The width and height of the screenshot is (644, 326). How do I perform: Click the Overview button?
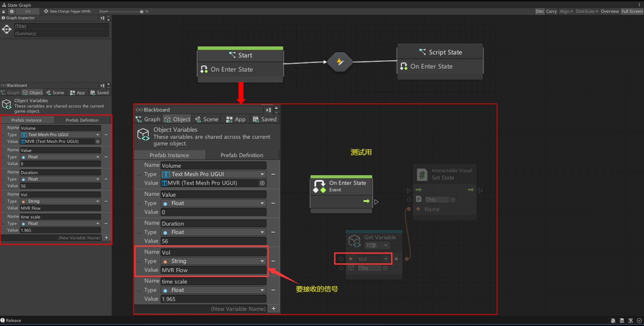click(x=609, y=11)
